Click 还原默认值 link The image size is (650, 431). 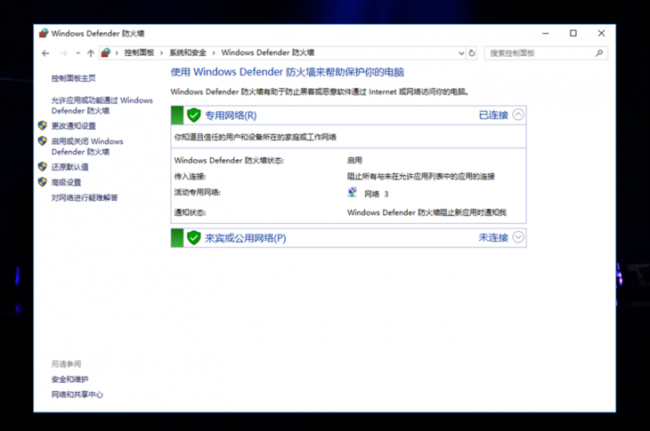[70, 167]
